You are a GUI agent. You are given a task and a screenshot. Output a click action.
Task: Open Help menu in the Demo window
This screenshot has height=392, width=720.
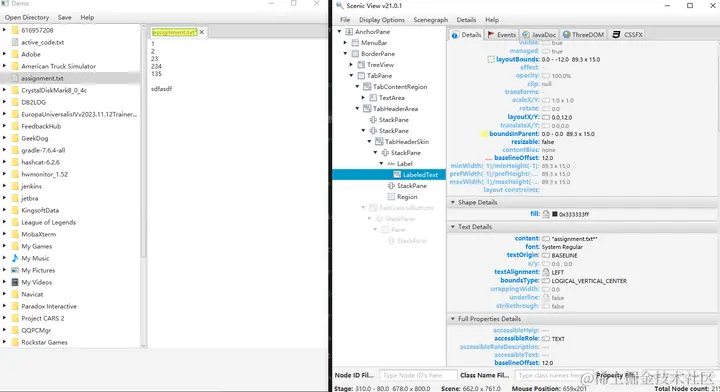(87, 17)
